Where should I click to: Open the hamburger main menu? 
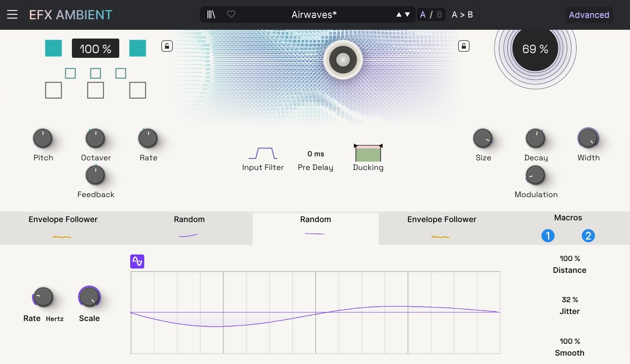(12, 14)
